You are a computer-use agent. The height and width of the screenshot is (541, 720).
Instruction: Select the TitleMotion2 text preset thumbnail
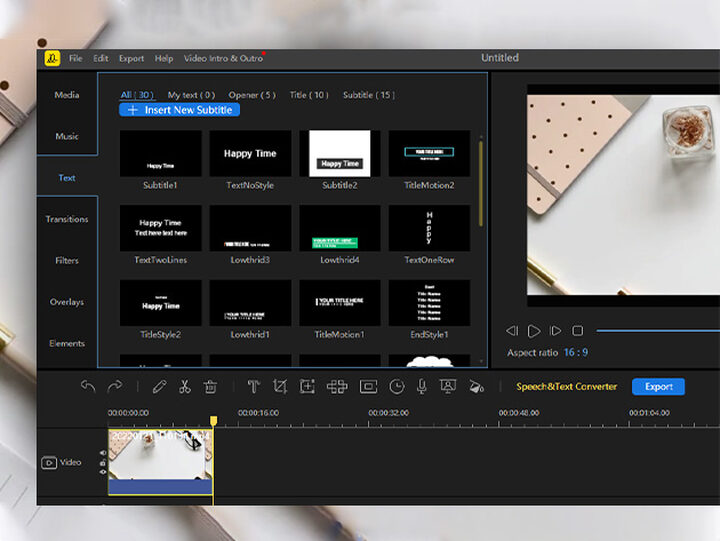429,154
